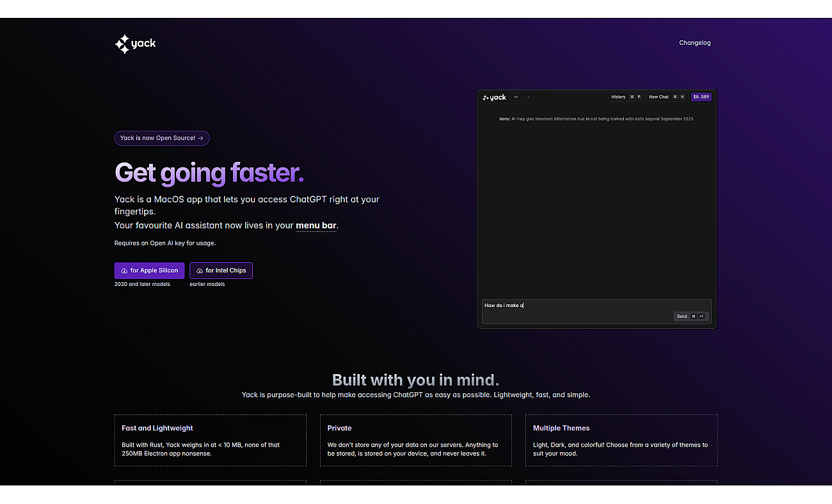Select the "Multiple Themes" feature card heading
832x504 pixels.
(x=561, y=428)
